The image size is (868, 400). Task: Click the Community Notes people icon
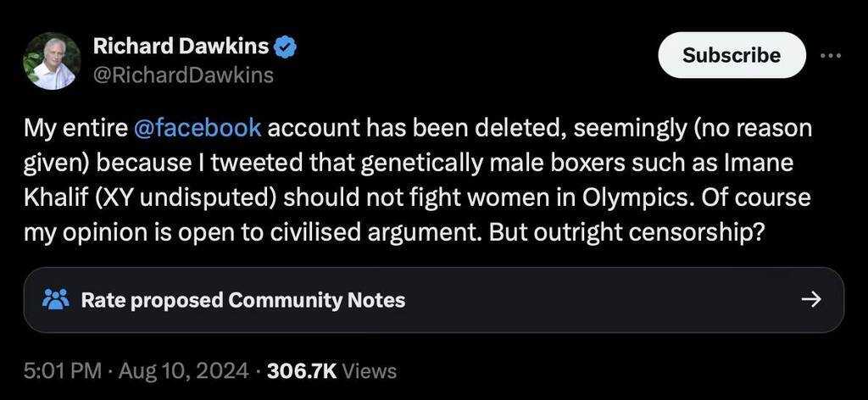point(55,299)
